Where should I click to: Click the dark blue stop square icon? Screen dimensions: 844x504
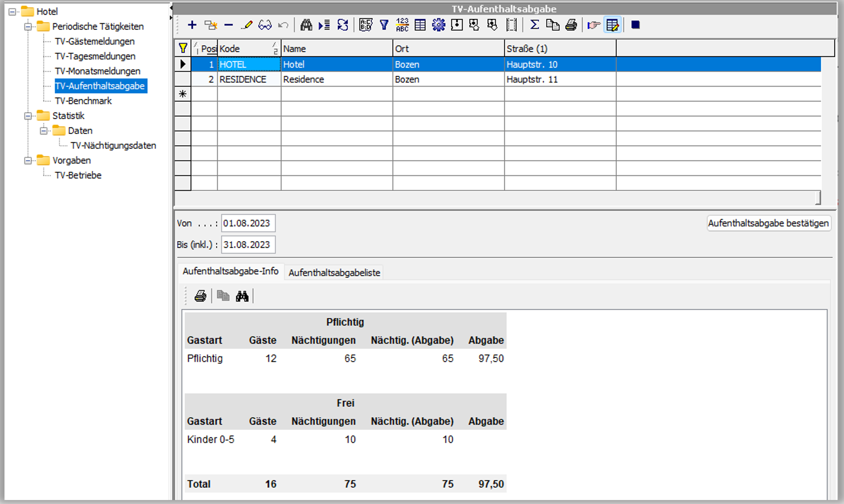pyautogui.click(x=635, y=25)
